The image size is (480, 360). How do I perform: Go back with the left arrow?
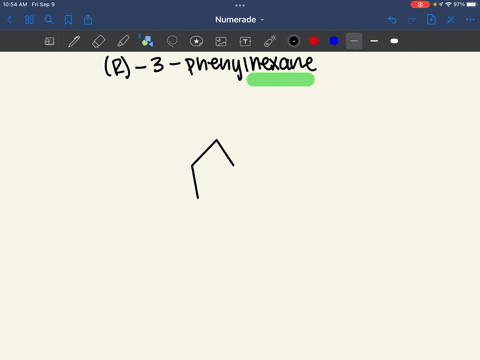point(9,20)
